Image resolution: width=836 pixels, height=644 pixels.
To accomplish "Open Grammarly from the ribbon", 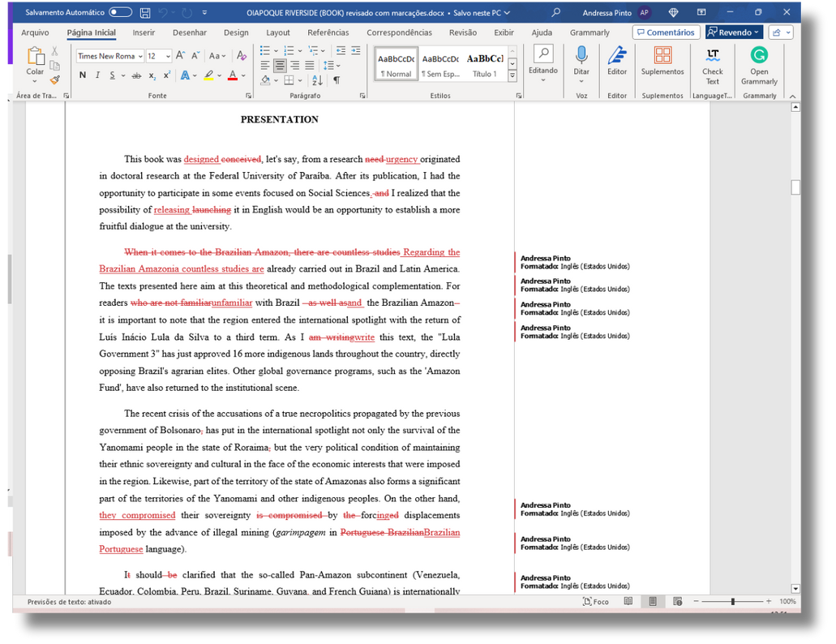I will click(x=759, y=65).
